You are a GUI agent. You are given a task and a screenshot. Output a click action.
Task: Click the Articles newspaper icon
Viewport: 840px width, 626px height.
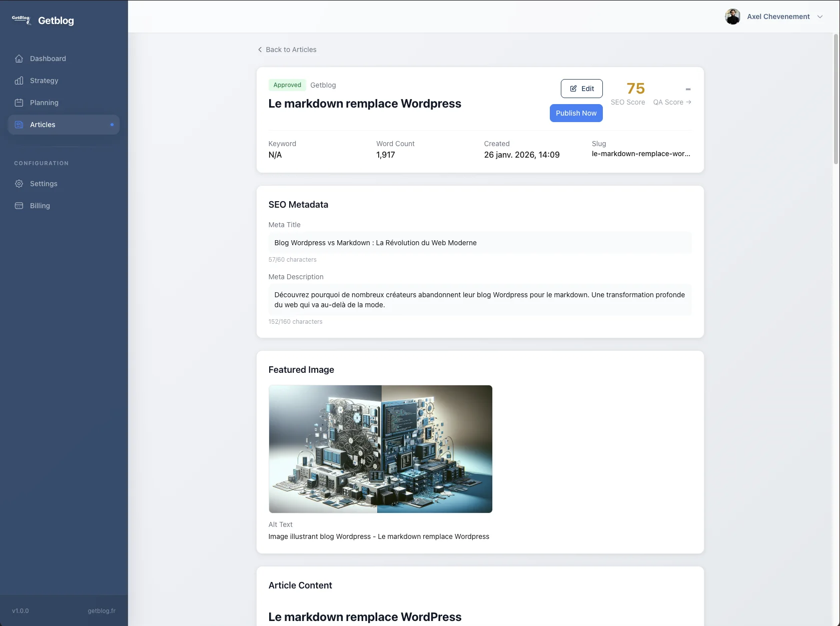pos(19,125)
